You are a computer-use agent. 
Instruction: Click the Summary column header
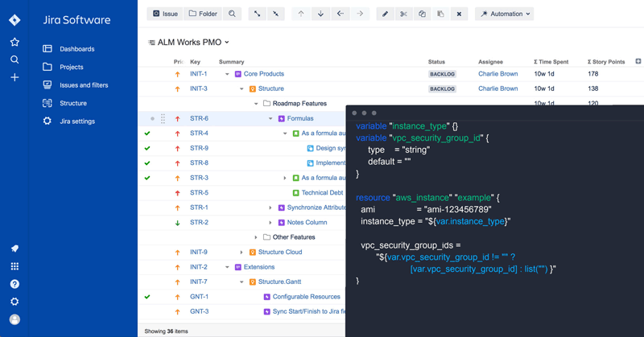pos(231,62)
